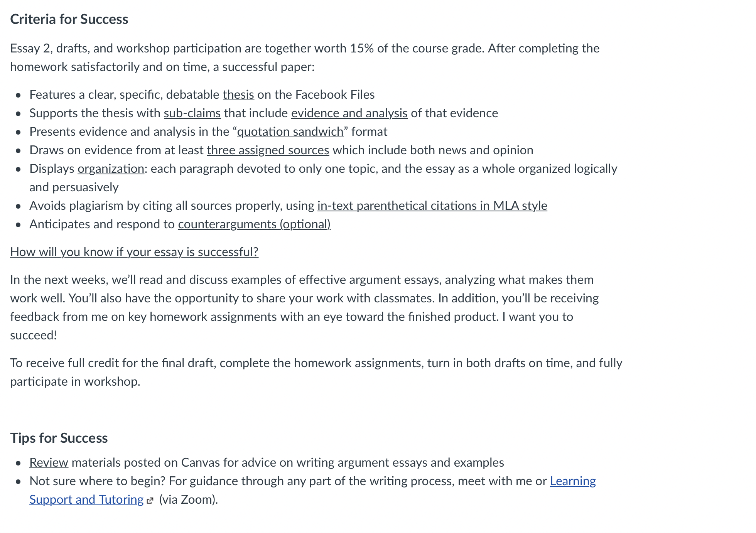Viewport: 756px width, 533px height.
Task: Follow the 'evidence and analysis' link
Action: (x=349, y=113)
